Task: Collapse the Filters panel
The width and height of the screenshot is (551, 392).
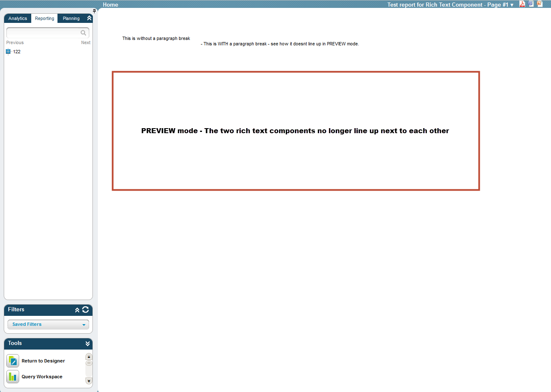Action: click(77, 310)
